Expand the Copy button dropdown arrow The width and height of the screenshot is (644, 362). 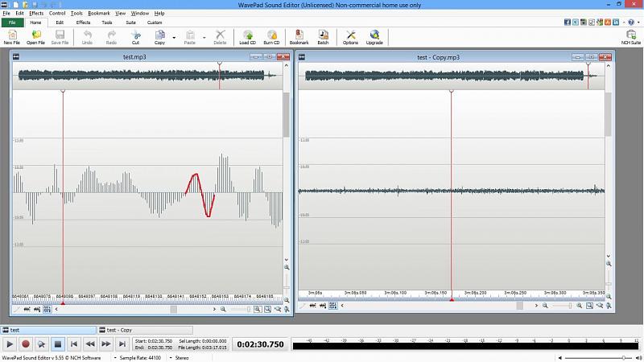[174, 37]
